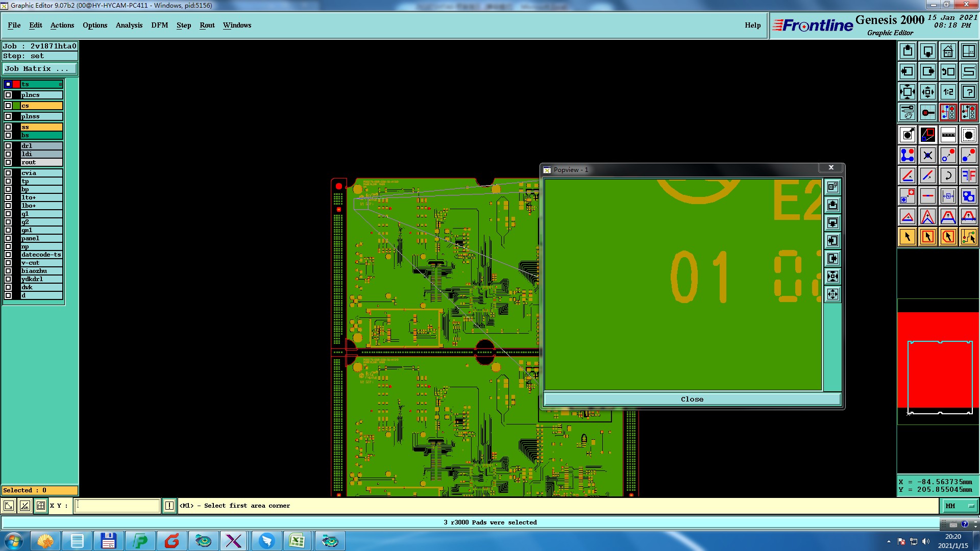Click Close button in Popview
The image size is (980, 551).
click(x=692, y=399)
